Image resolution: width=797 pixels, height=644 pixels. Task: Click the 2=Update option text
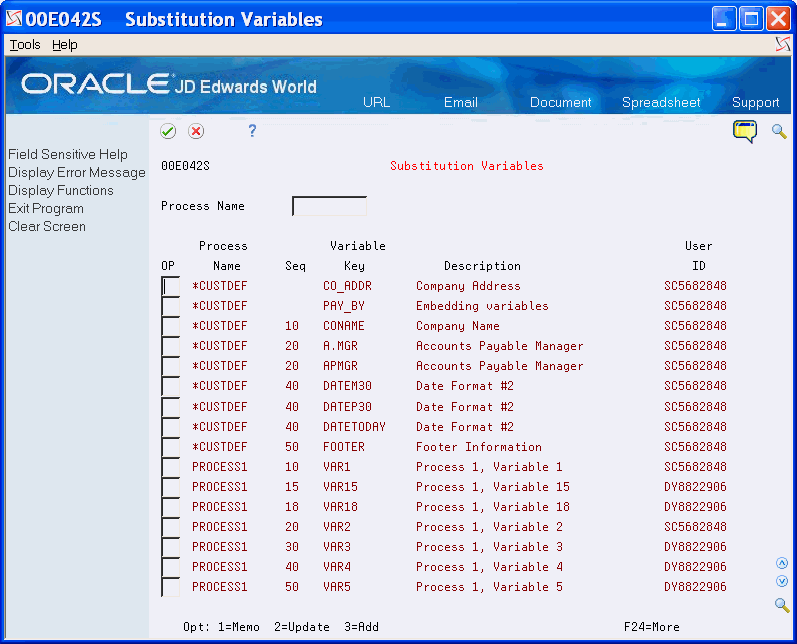click(x=302, y=627)
